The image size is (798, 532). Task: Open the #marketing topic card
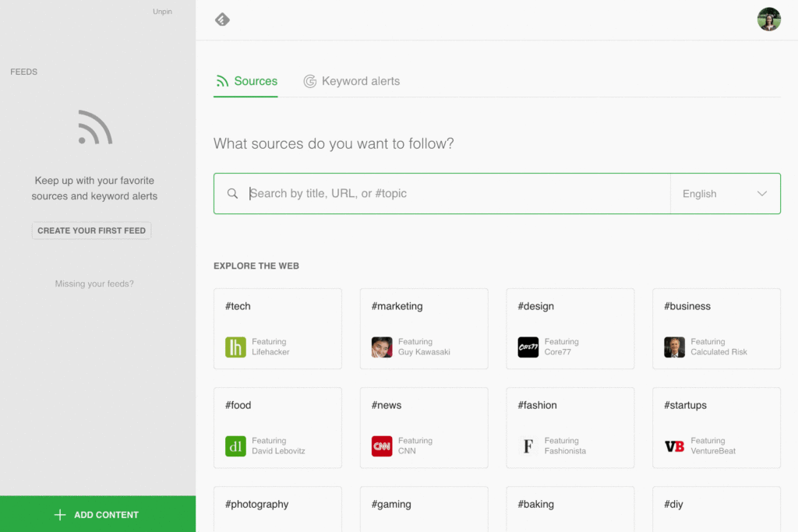click(424, 329)
